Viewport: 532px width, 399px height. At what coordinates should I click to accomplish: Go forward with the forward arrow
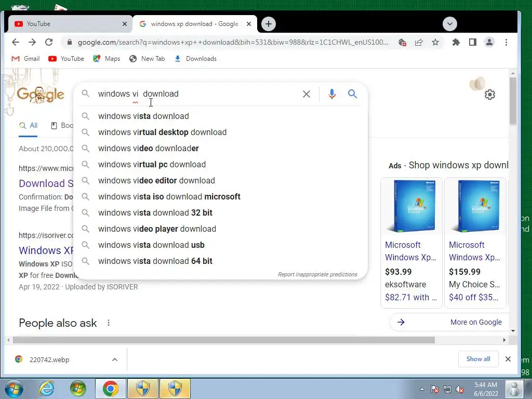32,42
